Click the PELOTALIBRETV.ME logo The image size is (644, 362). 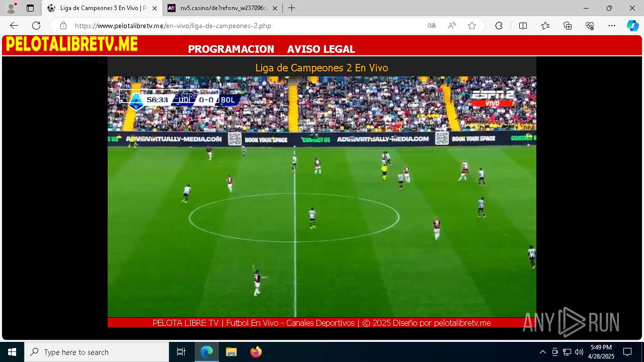[x=72, y=44]
